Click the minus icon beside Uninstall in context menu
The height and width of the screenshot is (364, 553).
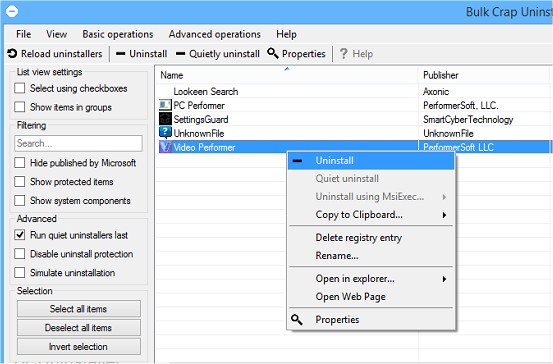point(297,160)
